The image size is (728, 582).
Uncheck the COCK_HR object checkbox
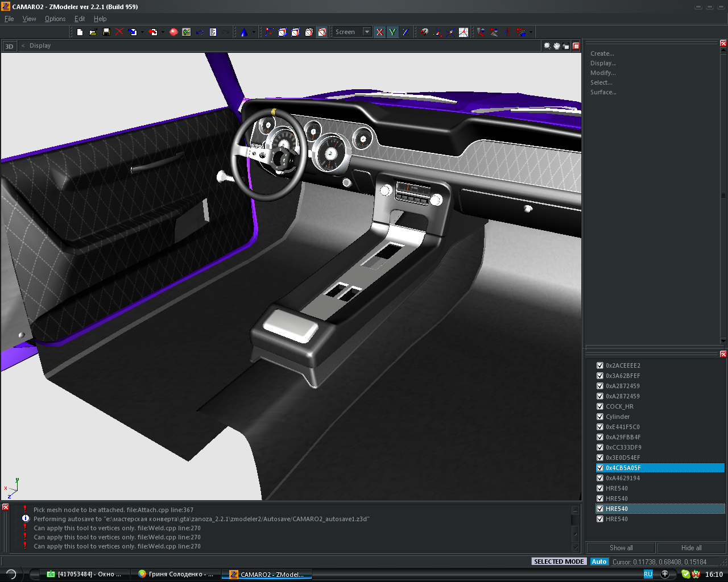click(x=600, y=406)
